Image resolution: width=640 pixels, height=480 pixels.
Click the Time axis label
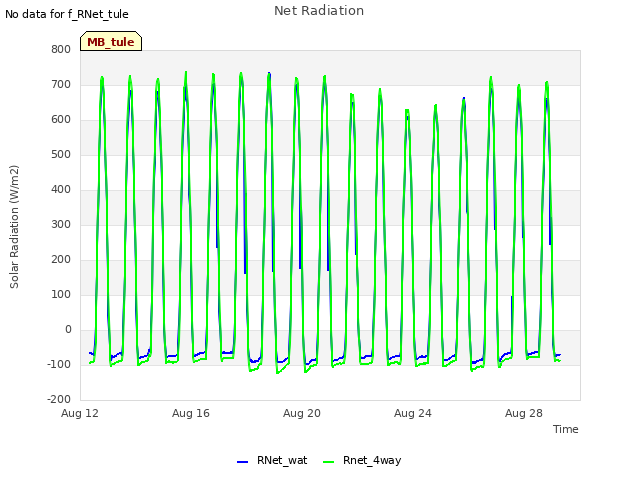(565, 429)
